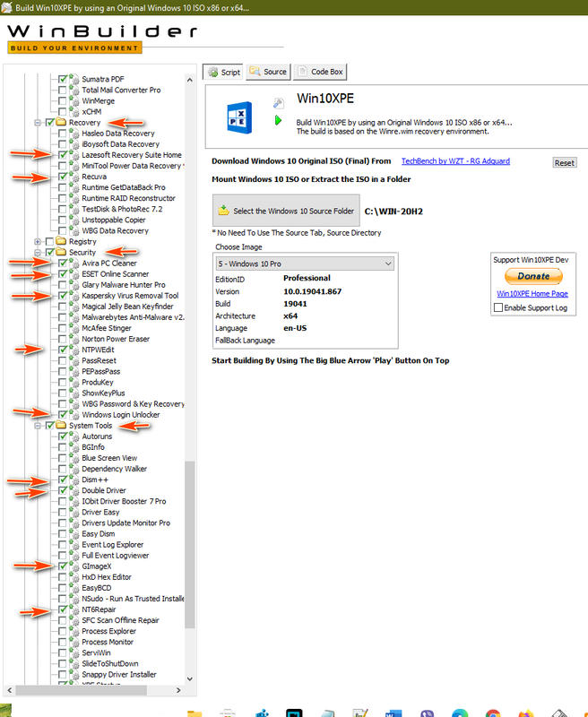Click the script gear icon beside Recuva
The image size is (588, 717).
74,177
